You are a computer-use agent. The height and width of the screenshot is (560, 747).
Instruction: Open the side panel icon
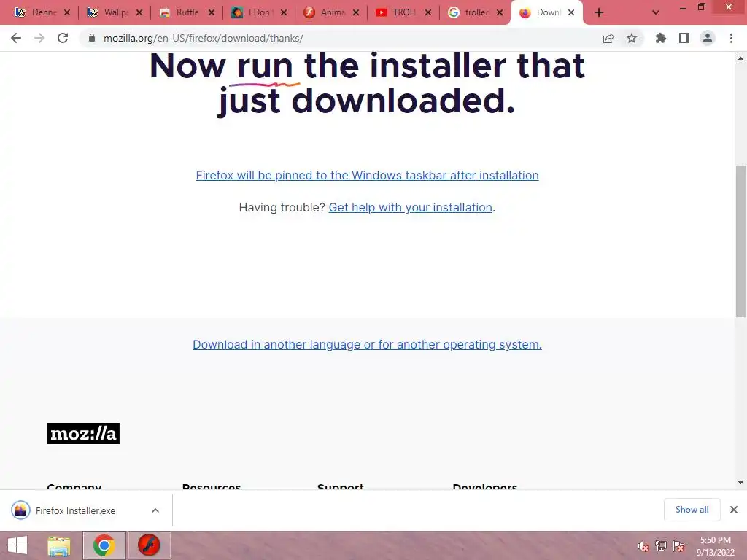pos(684,38)
